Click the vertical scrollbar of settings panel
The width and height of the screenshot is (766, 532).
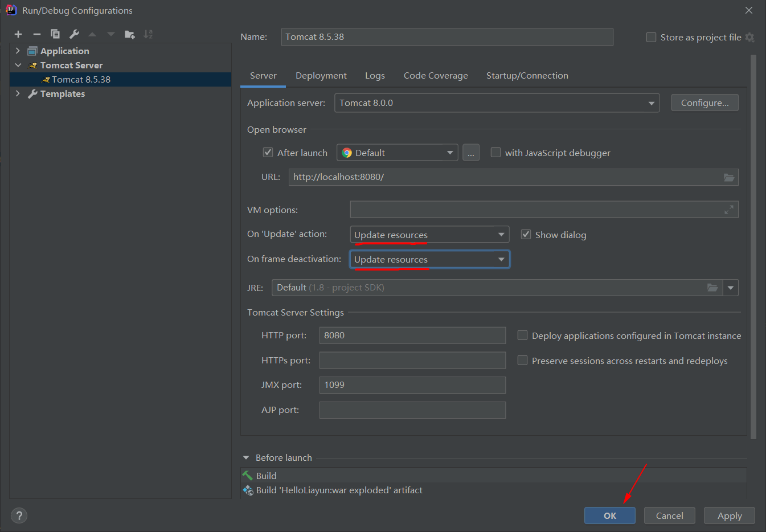point(753,247)
